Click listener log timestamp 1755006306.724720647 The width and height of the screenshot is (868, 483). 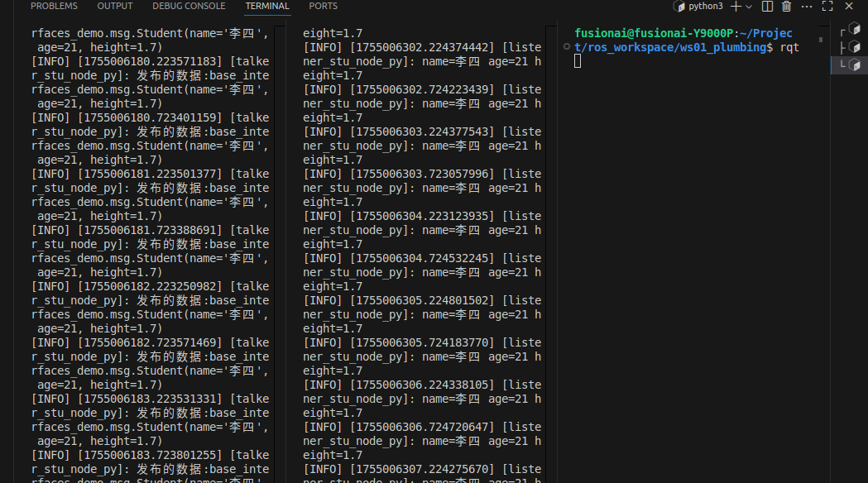422,427
